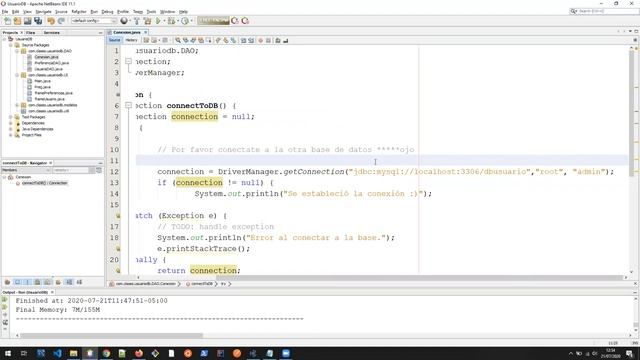The image size is (640, 360).
Task: Switch to the Files panel tab
Action: (31, 32)
